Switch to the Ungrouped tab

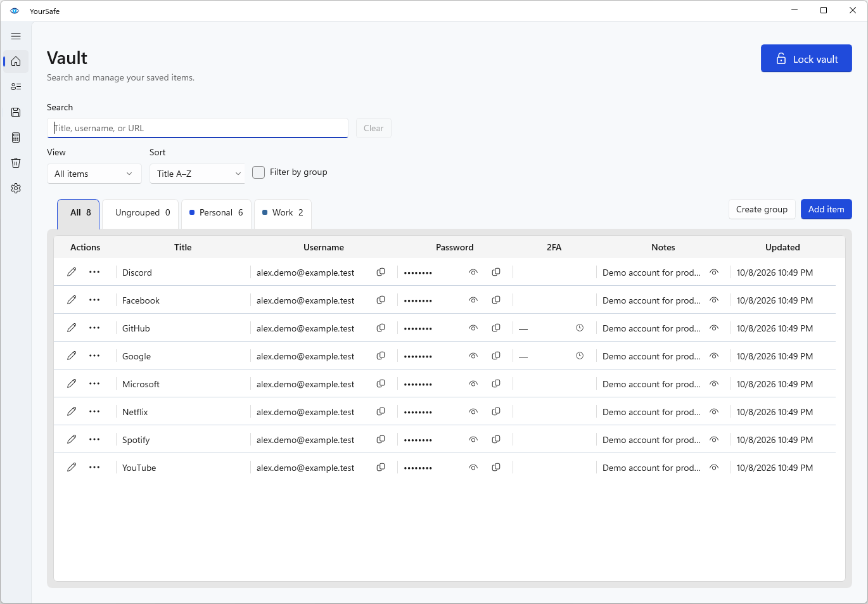(141, 214)
